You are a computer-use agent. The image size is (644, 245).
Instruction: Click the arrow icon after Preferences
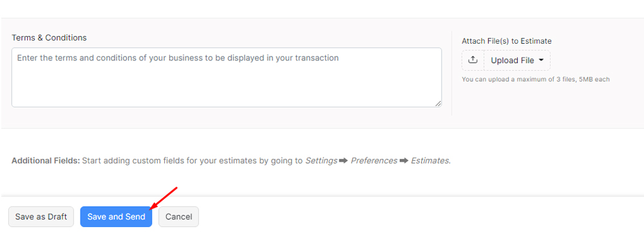(404, 161)
